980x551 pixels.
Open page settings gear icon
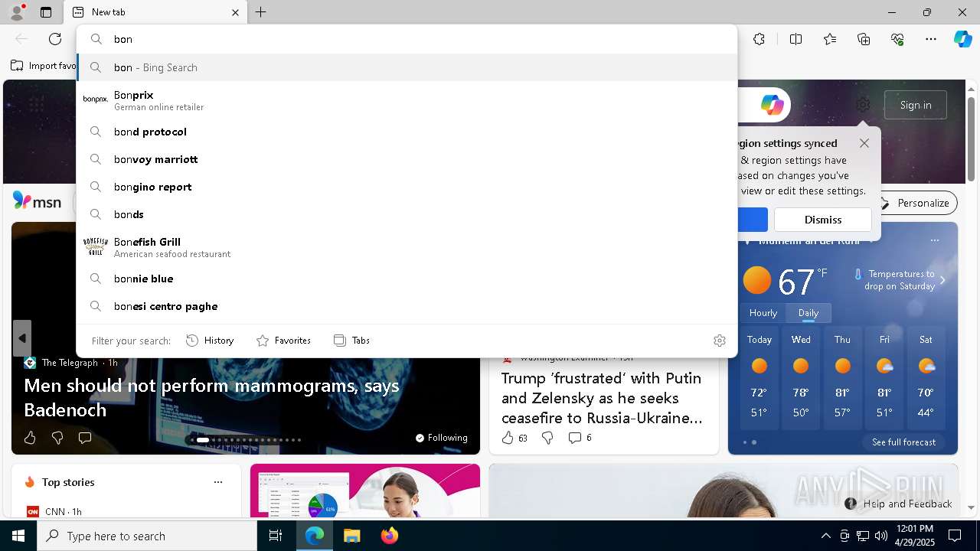(x=863, y=105)
